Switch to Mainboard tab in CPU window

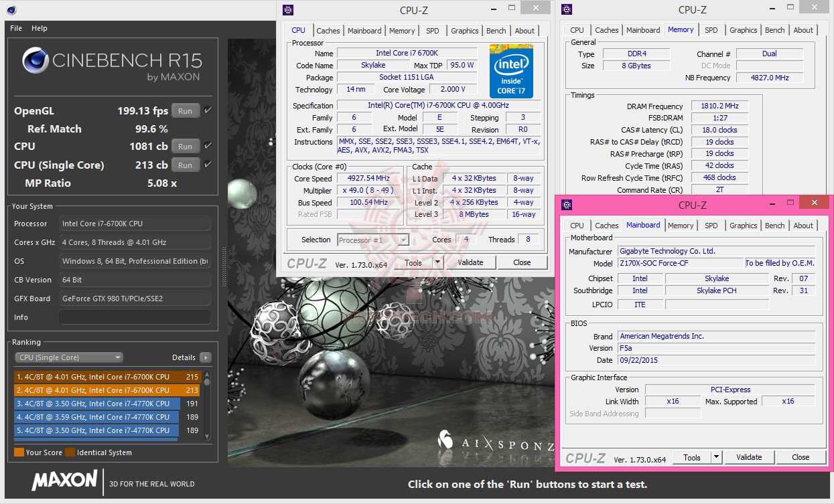(x=364, y=31)
